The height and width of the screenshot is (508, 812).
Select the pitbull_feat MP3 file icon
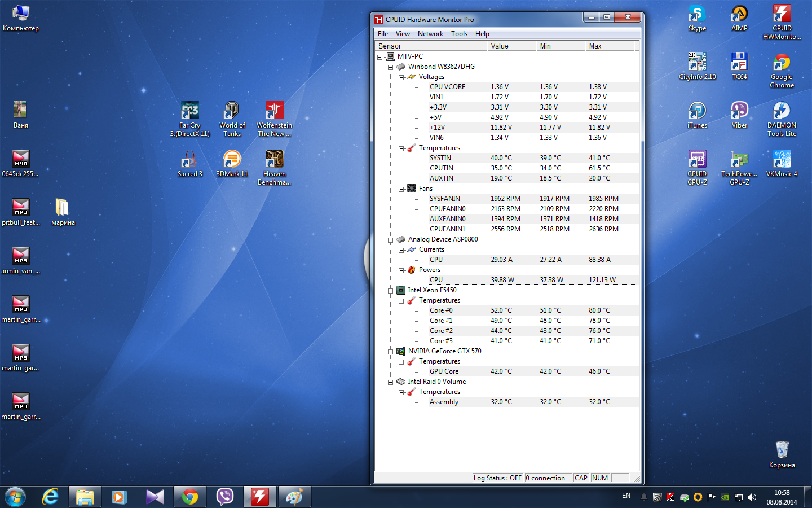click(x=21, y=212)
